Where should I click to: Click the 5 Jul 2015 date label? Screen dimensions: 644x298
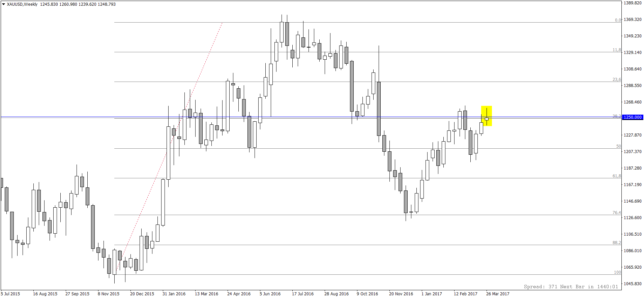coord(10,294)
